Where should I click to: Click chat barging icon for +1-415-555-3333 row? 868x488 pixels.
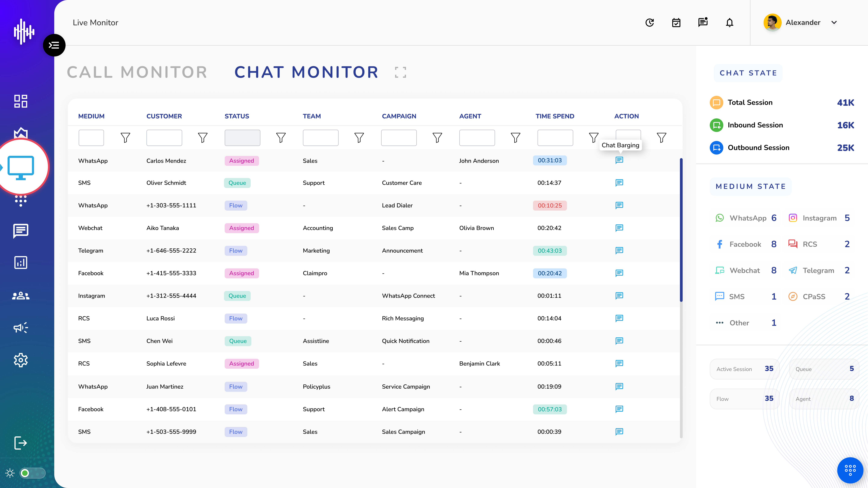tap(619, 273)
